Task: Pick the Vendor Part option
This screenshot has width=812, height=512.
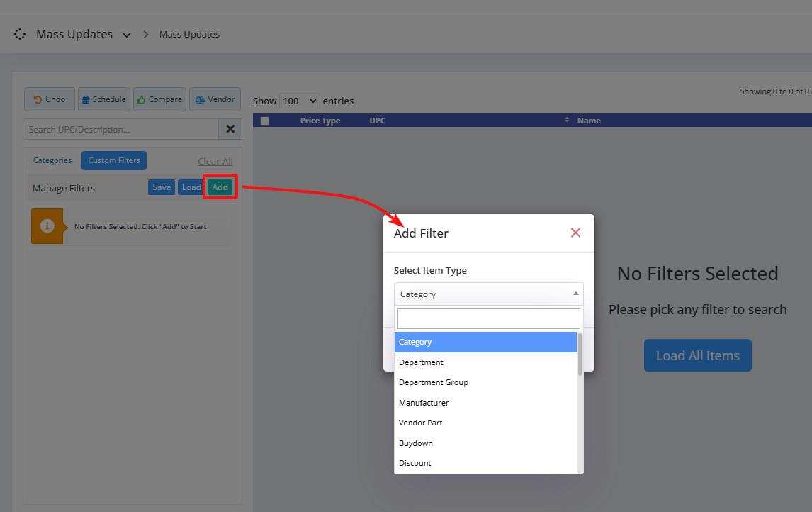Action: pyautogui.click(x=485, y=423)
